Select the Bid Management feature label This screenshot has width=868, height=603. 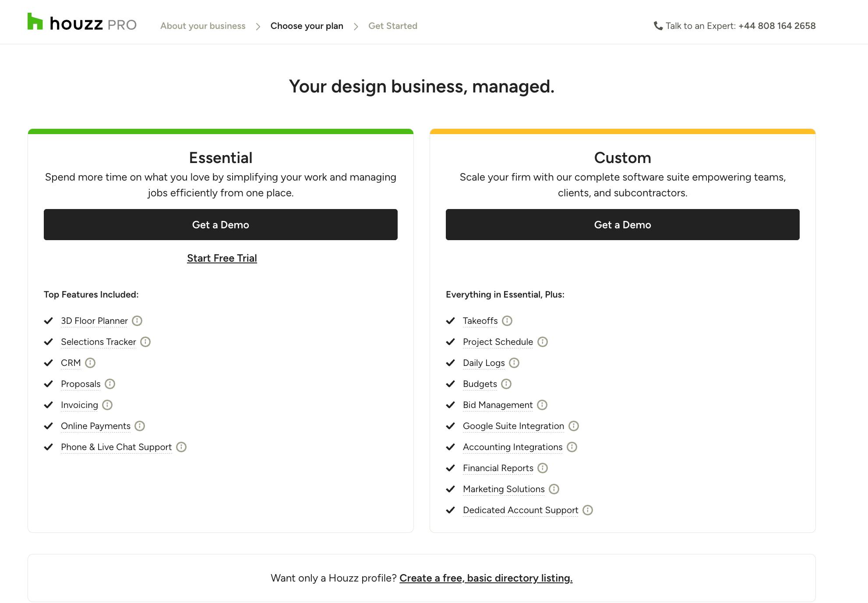(498, 405)
